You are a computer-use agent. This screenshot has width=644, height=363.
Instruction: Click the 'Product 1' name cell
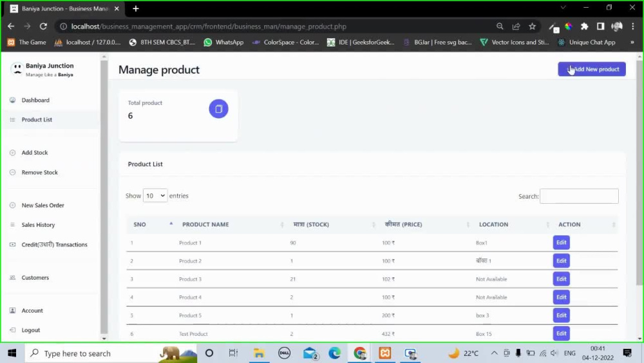pyautogui.click(x=190, y=243)
